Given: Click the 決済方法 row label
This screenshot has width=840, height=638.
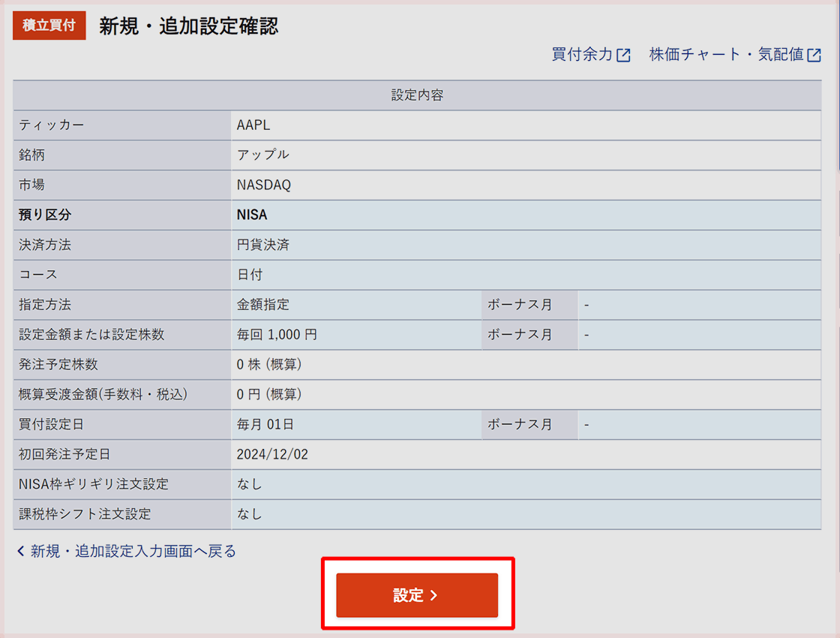Looking at the screenshot, I should point(45,245).
